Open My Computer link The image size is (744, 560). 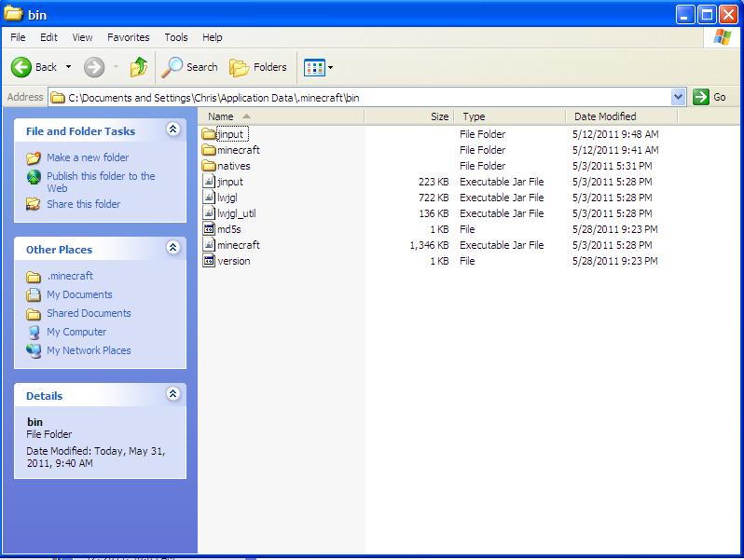(x=76, y=332)
